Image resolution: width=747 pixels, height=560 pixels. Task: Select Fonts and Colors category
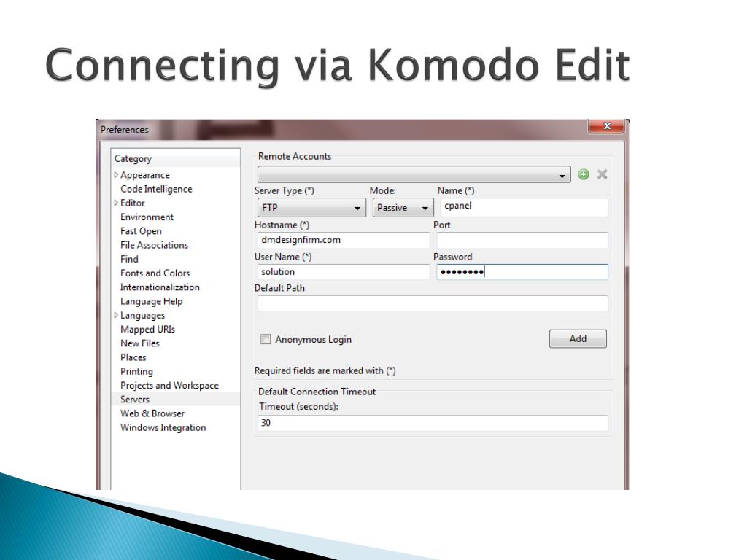[x=155, y=273]
